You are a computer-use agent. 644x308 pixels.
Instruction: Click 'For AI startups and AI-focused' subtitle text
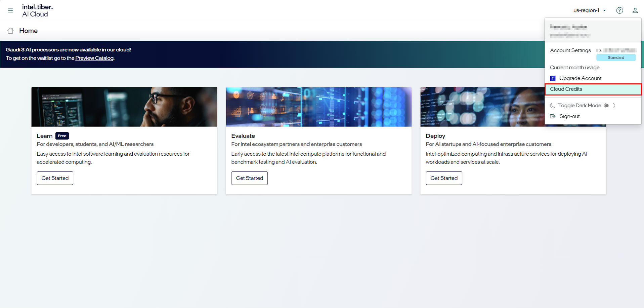click(x=488, y=144)
